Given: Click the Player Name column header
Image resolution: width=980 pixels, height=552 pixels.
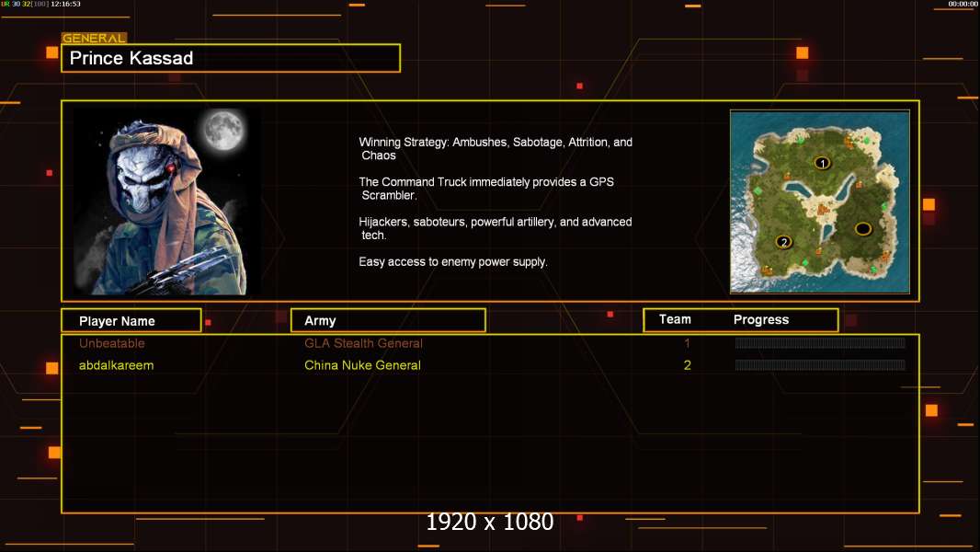Looking at the screenshot, I should click(x=131, y=321).
